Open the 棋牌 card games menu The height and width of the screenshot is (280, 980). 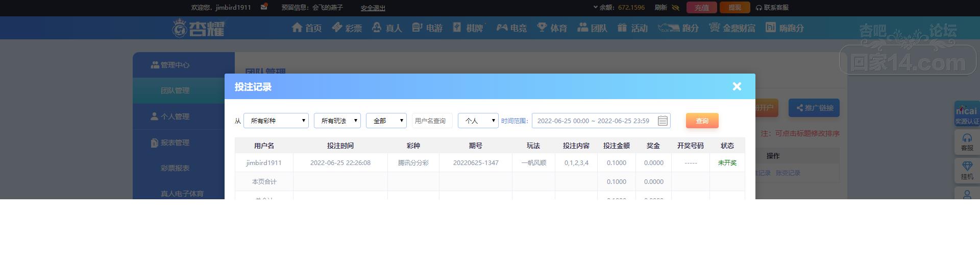coord(468,28)
